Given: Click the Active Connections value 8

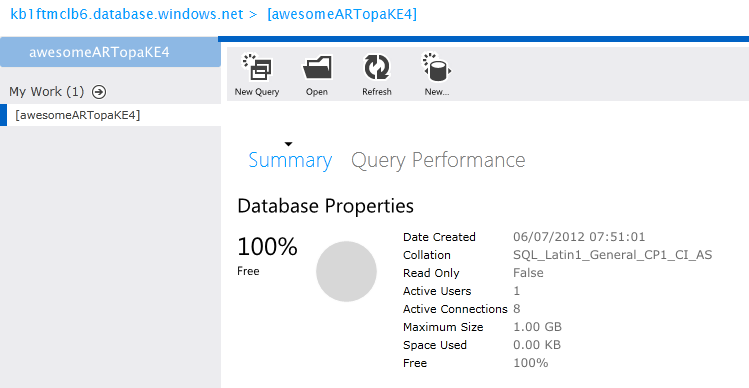Looking at the screenshot, I should click(x=517, y=309).
